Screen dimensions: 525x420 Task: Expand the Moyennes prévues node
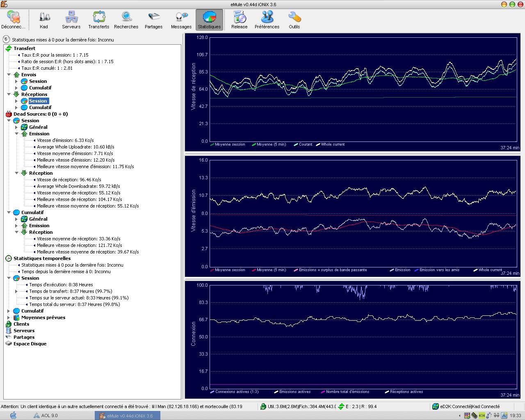[x=9, y=317]
